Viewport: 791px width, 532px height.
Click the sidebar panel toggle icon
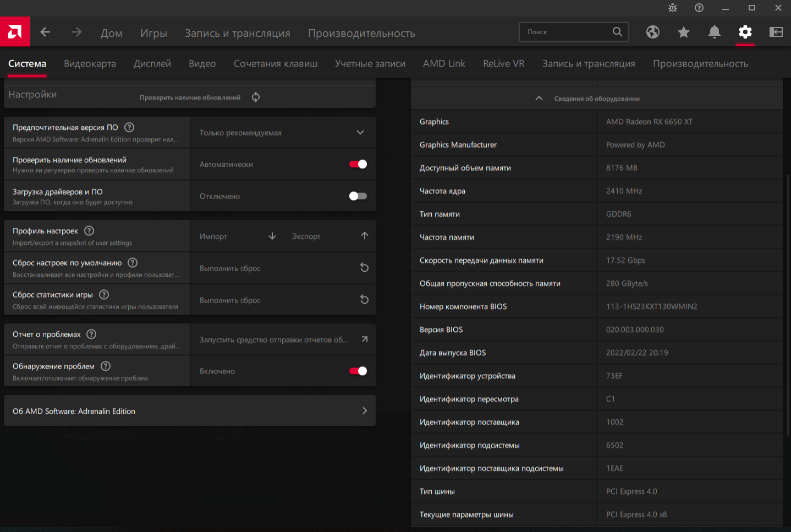coord(776,32)
